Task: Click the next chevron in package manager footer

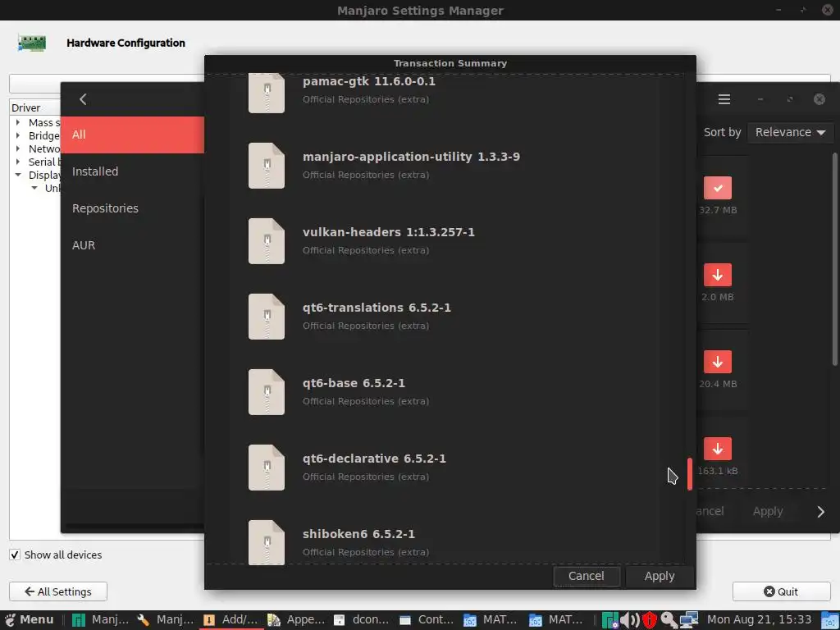Action: pyautogui.click(x=820, y=512)
